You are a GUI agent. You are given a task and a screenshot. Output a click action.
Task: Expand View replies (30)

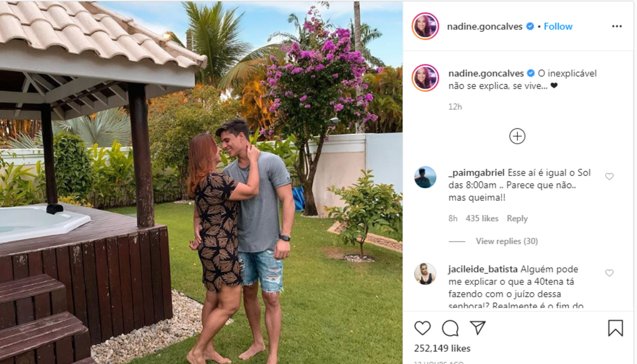(506, 241)
